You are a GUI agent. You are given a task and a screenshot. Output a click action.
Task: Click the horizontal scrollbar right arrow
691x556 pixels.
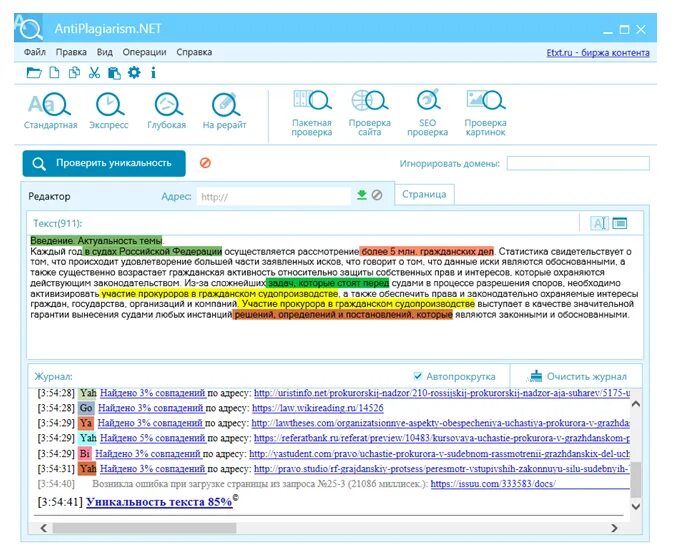pos(614,528)
